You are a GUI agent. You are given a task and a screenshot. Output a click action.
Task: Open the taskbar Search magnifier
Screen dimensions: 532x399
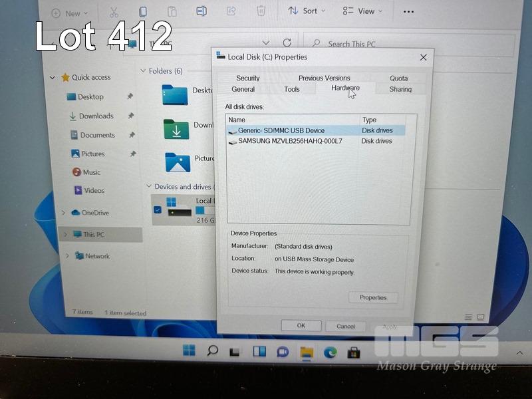coord(213,350)
